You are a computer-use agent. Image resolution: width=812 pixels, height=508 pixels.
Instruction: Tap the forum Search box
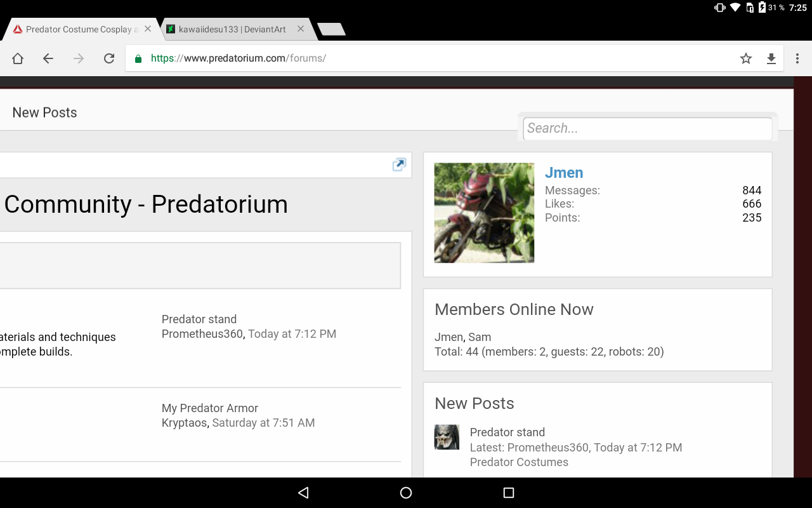pyautogui.click(x=648, y=128)
